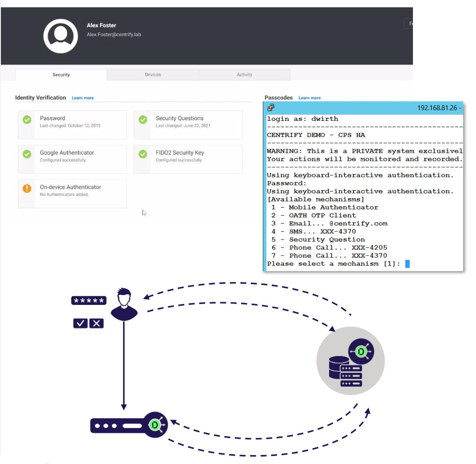Click 'Please select a mechanism [1]:' prompt text
Viewport: 476px width, 464px height.
[x=333, y=264]
